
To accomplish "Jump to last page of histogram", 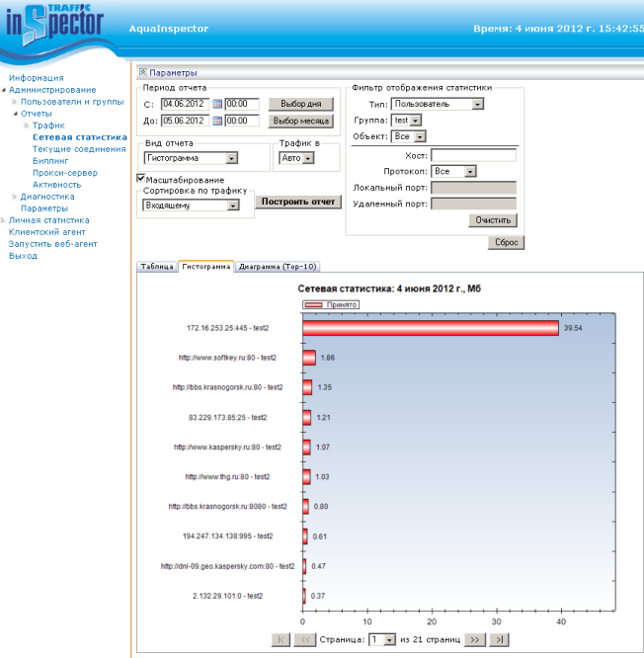I will (499, 639).
